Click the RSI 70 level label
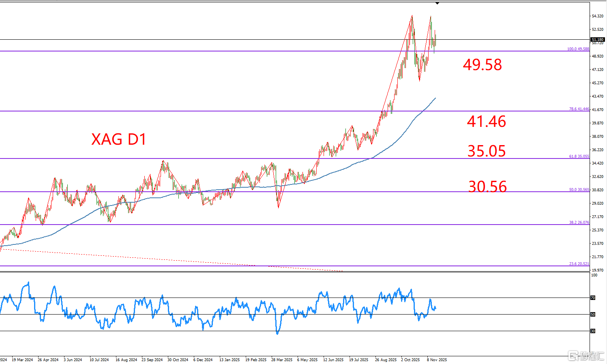The height and width of the screenshot is (364, 607). coord(593,298)
